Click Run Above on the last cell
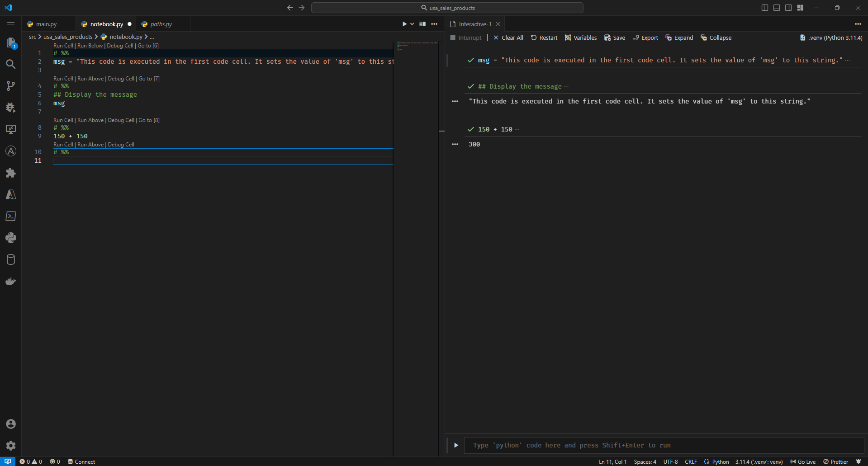Screen dimensions: 868x466 coord(90,145)
